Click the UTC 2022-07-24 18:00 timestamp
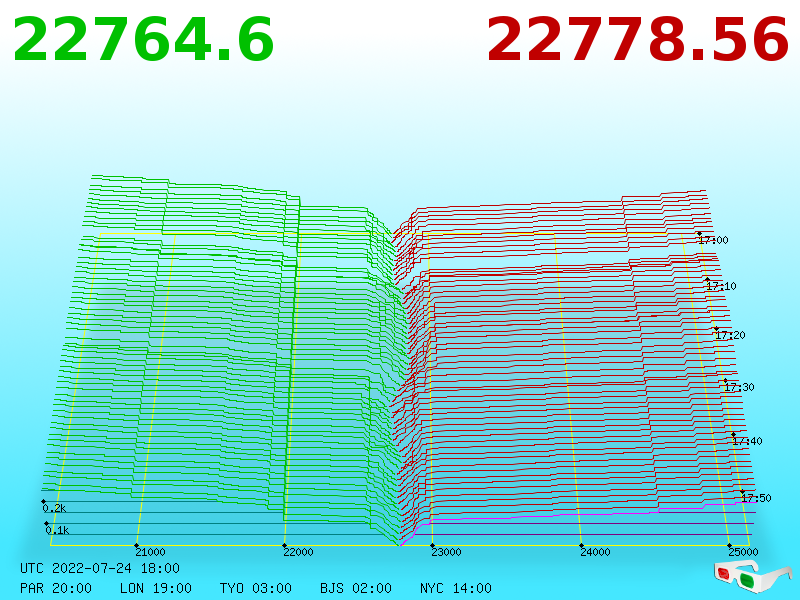Image resolution: width=800 pixels, height=600 pixels. point(100,568)
